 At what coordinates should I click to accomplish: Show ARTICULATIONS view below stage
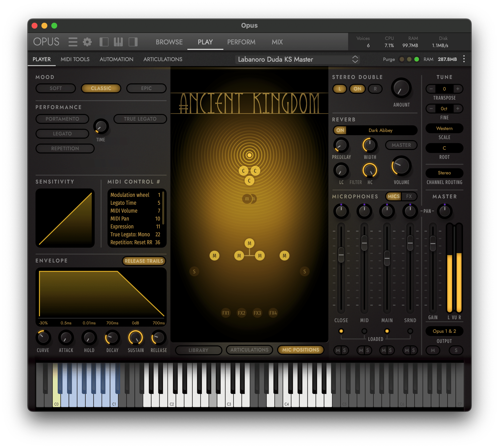(x=249, y=350)
